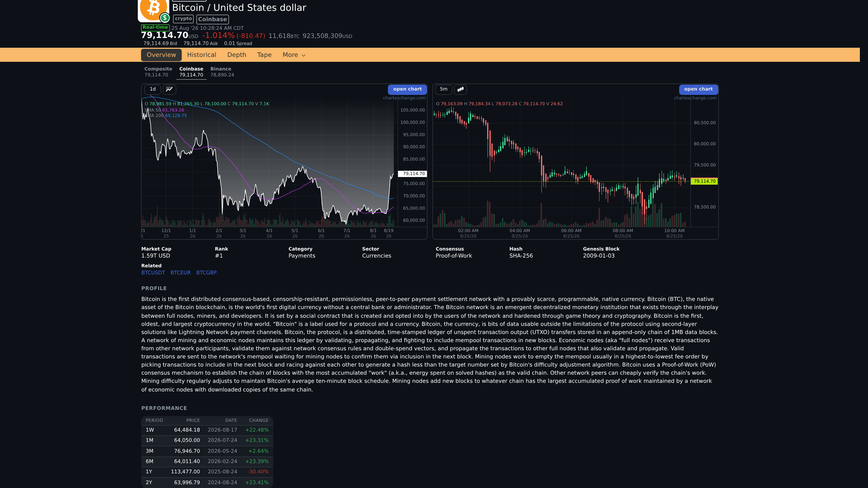Select the Coinbase price source

pos(191,72)
